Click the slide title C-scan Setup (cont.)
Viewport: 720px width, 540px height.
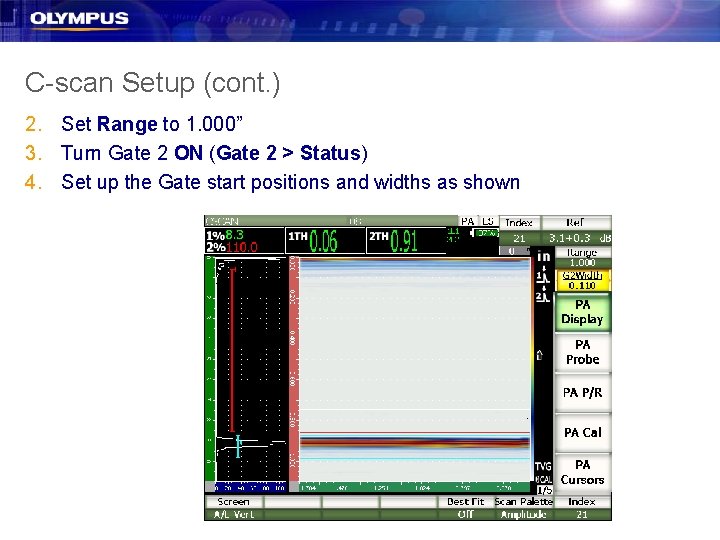click(x=152, y=83)
